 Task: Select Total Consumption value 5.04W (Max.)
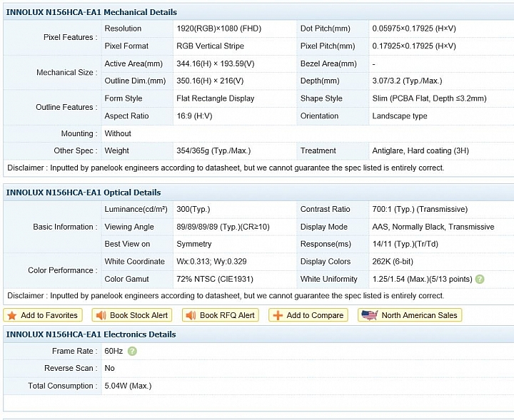pos(128,386)
